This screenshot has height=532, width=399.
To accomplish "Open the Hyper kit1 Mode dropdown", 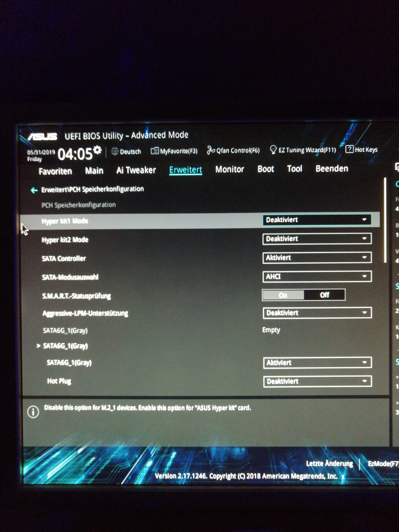I will tap(317, 220).
